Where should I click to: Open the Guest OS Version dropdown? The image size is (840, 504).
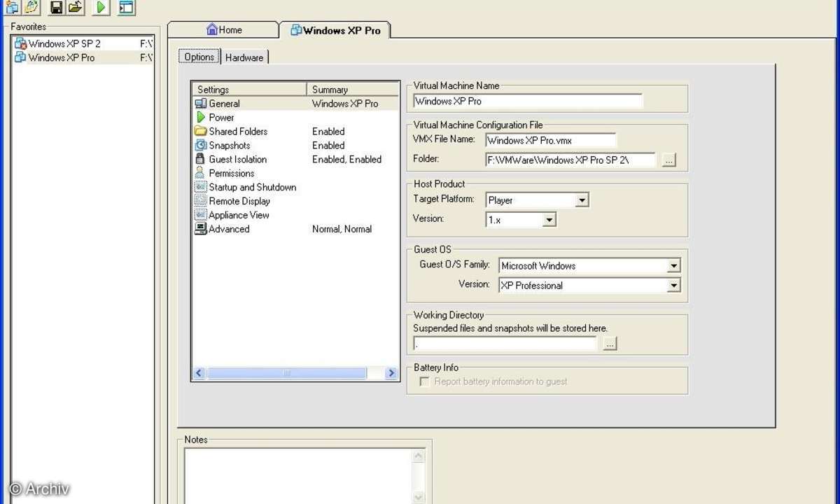[673, 286]
